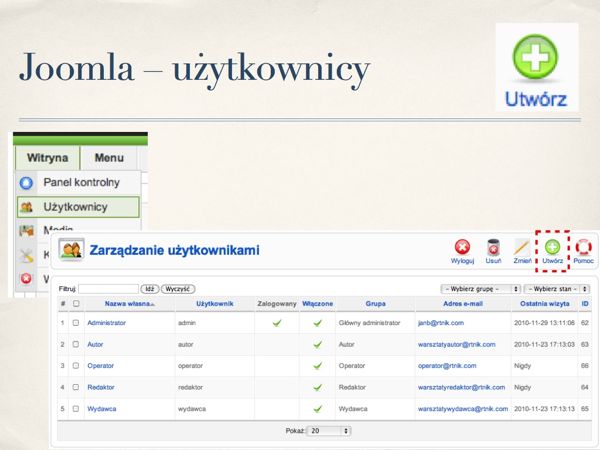Image resolution: width=600 pixels, height=450 pixels.
Task: Click the green Utwórz icon in the toolbar
Action: [553, 248]
